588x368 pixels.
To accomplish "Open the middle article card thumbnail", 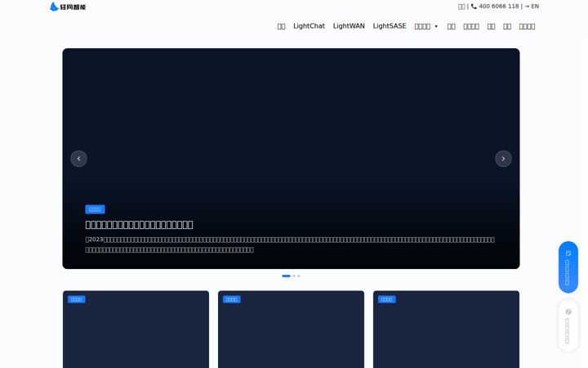I will click(x=291, y=330).
